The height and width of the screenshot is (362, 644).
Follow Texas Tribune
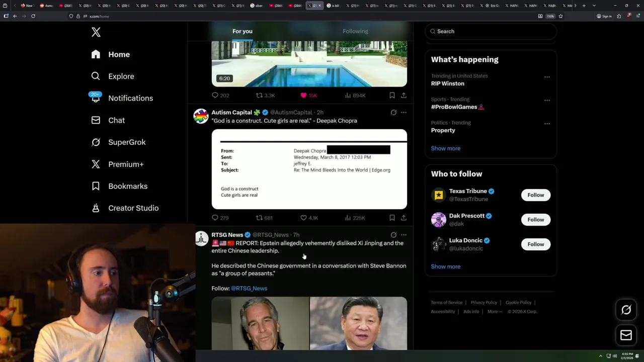point(536,195)
